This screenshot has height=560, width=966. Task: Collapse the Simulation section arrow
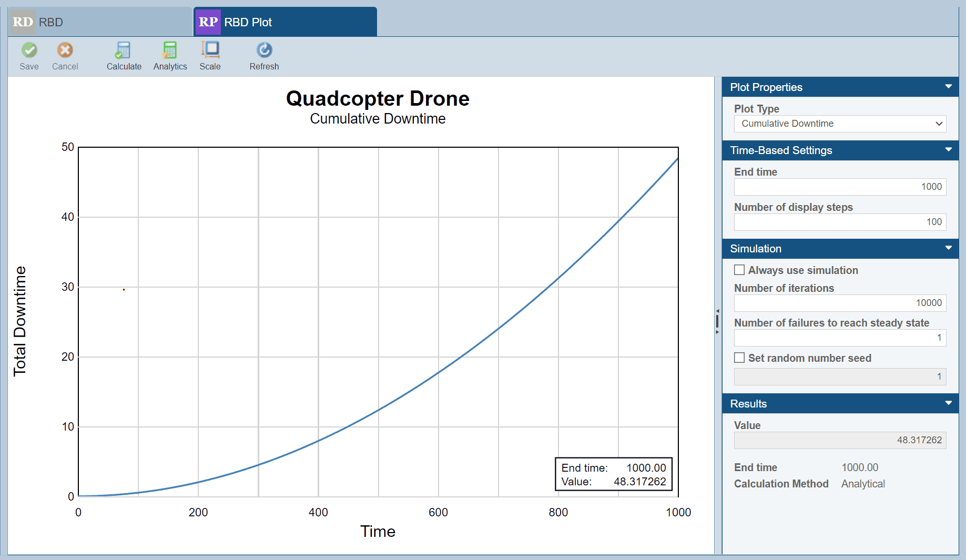[948, 248]
